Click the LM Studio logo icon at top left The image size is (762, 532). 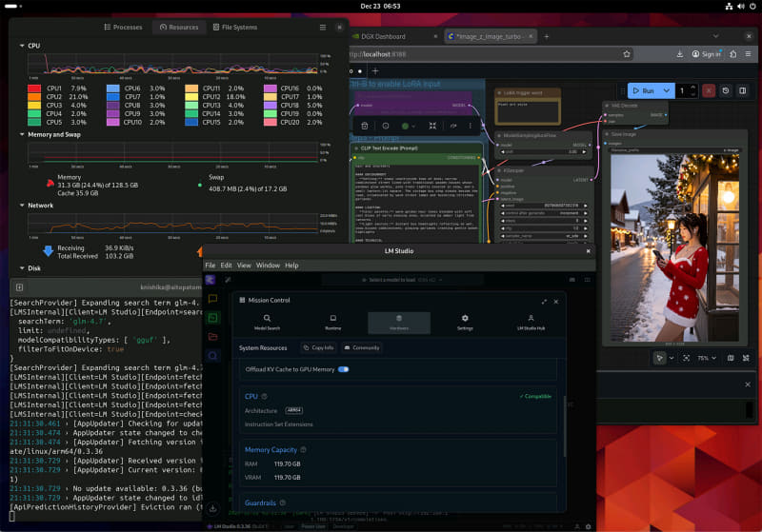click(210, 280)
